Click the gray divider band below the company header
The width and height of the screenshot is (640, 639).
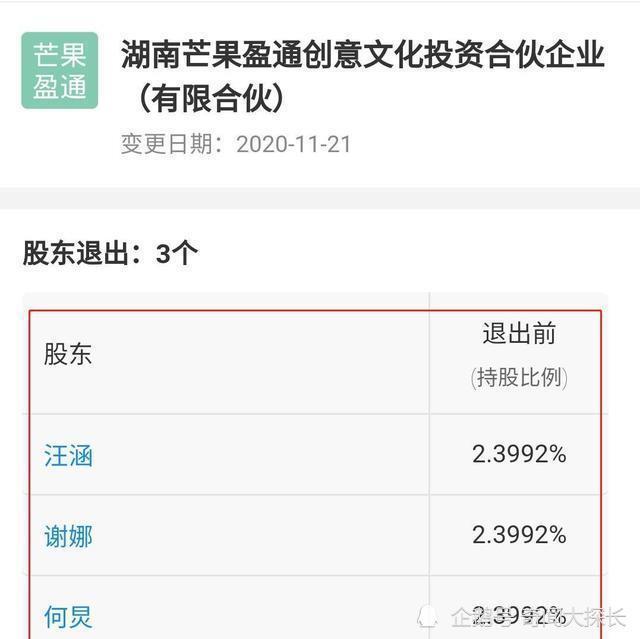(320, 198)
